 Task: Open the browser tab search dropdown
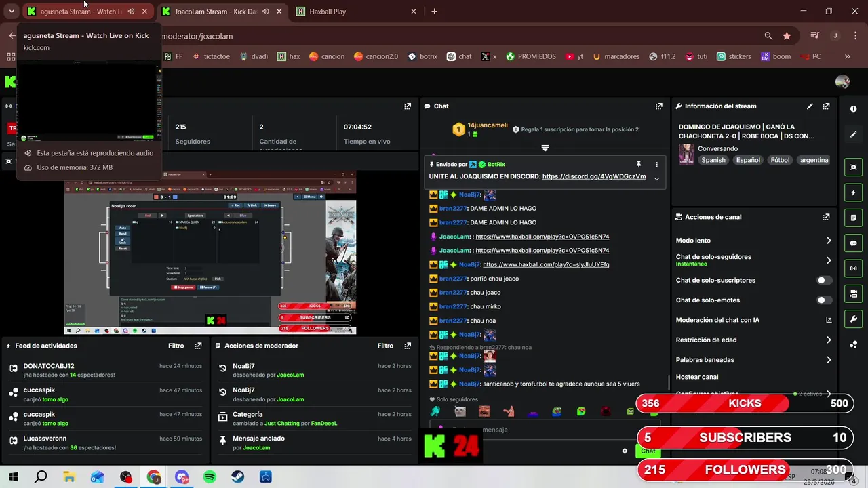(12, 12)
